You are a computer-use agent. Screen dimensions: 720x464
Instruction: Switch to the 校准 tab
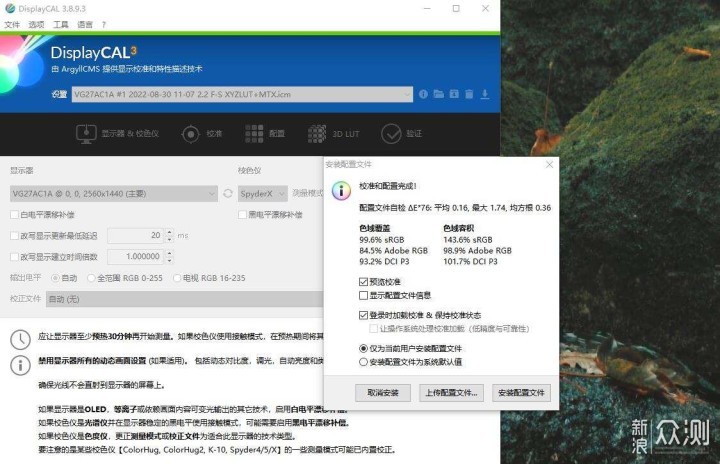tap(202, 134)
